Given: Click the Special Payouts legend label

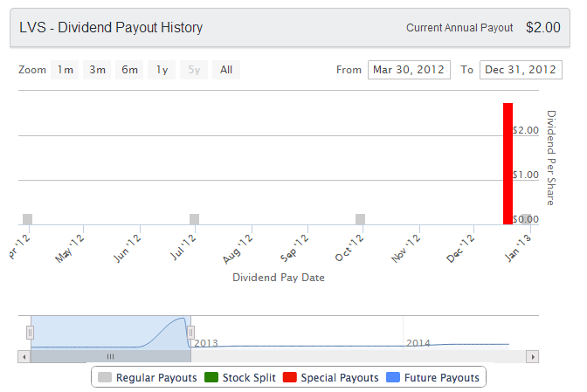Looking at the screenshot, I should [x=340, y=378].
